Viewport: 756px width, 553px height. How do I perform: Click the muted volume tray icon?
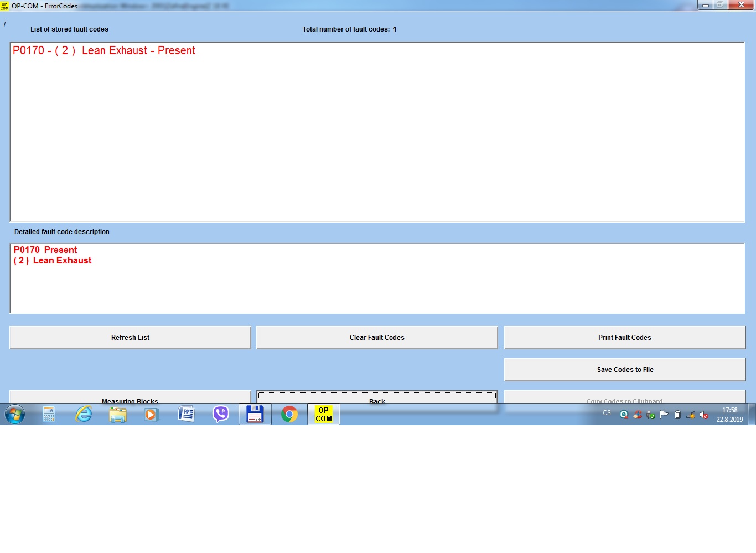click(704, 415)
